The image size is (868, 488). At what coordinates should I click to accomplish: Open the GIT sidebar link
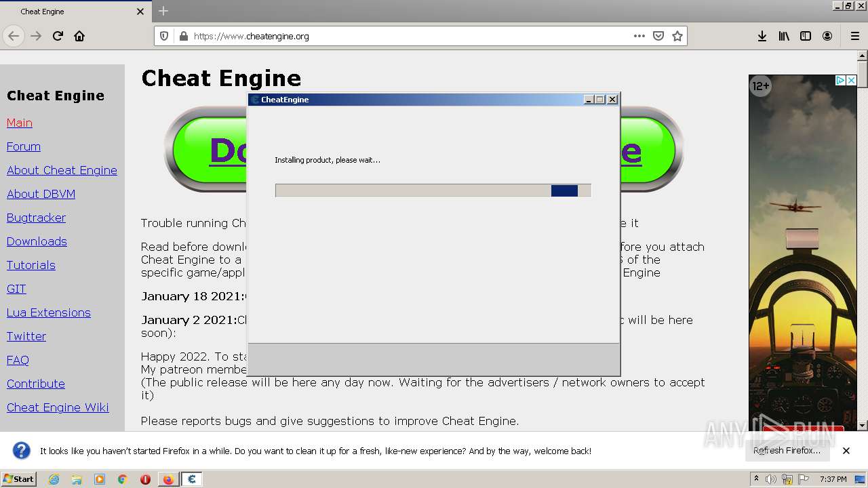pyautogui.click(x=16, y=289)
